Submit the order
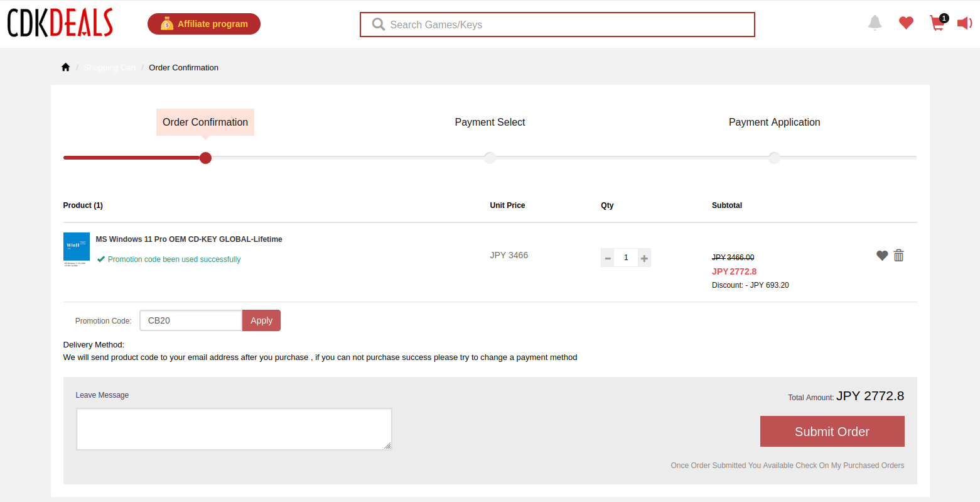Viewport: 980px width, 502px height. pyautogui.click(x=832, y=432)
